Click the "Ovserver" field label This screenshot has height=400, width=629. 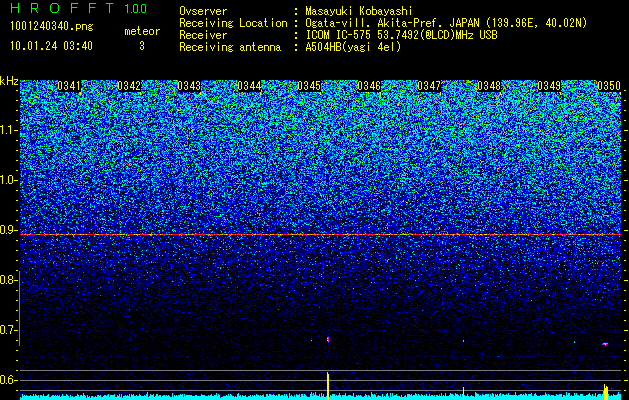coord(203,11)
